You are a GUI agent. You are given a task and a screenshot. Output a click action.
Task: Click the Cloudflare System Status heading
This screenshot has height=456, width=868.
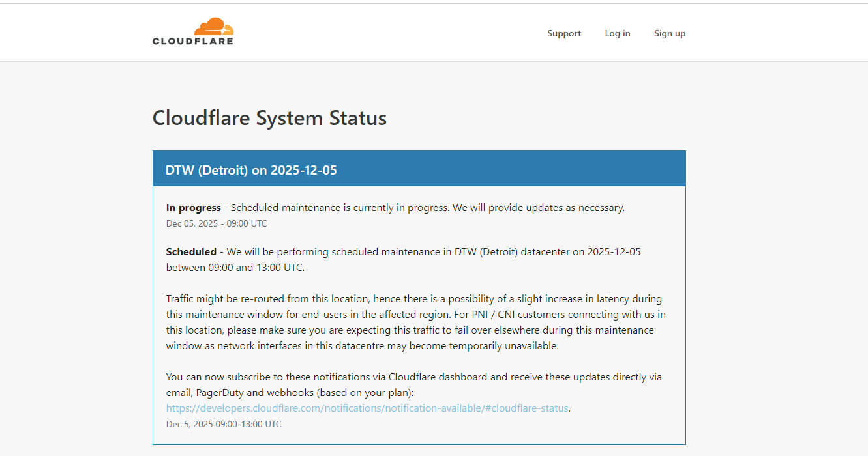click(269, 118)
